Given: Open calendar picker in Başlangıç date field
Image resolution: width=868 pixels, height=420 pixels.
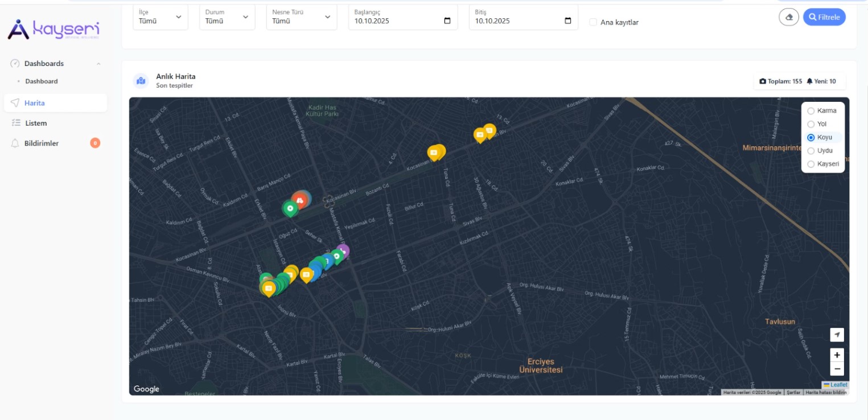Looking at the screenshot, I should pos(447,21).
